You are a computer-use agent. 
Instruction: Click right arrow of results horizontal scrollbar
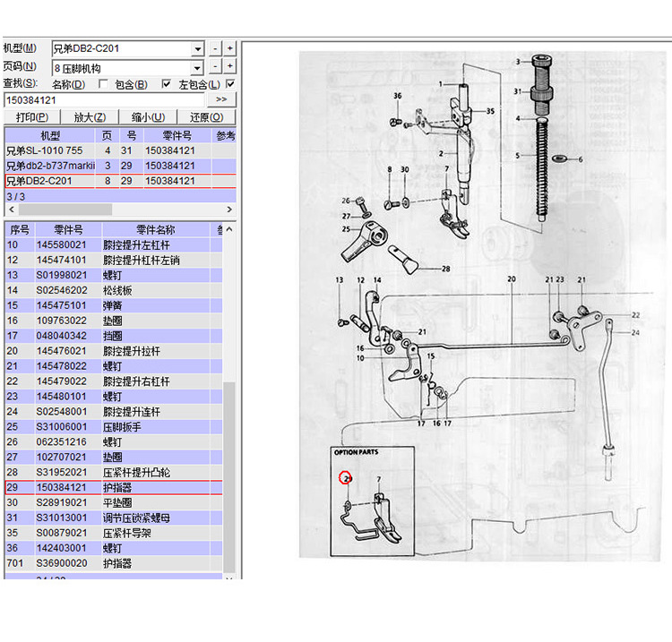pos(229,210)
